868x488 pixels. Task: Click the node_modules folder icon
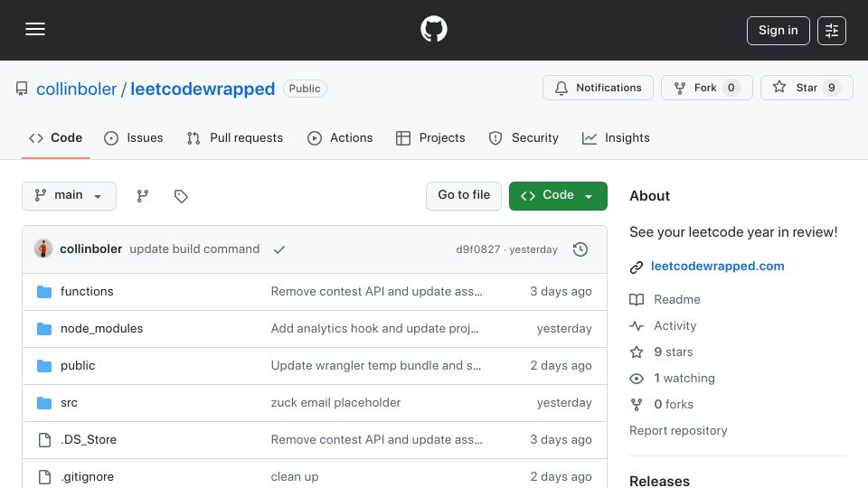coord(44,329)
